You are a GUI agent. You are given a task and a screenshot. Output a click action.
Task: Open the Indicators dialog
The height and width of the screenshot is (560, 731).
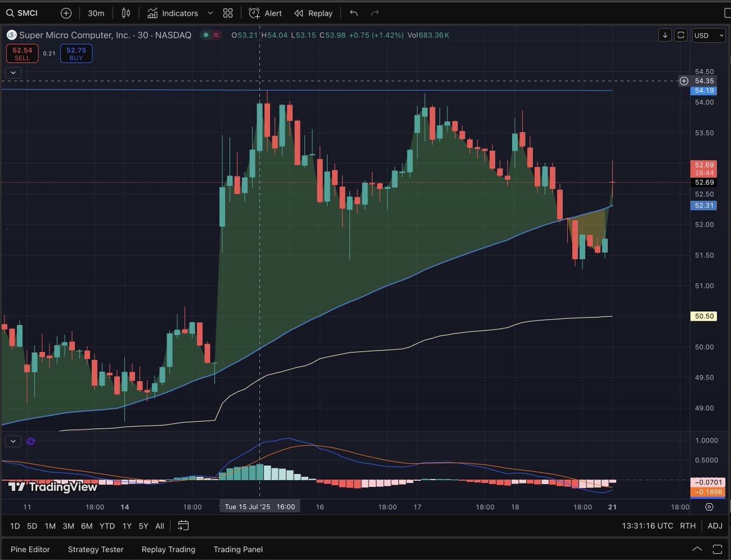(x=172, y=13)
